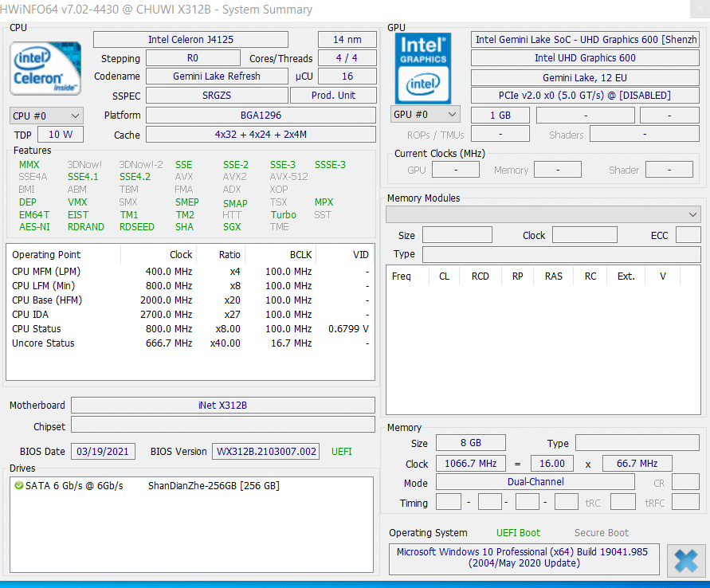Click the Operating Point column header
710x588 pixels.
[64, 255]
